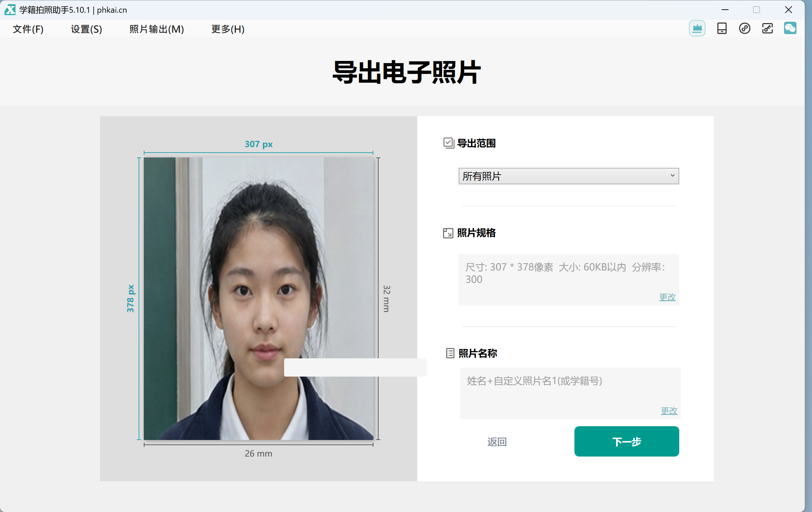This screenshot has width=812, height=512.
Task: Open the 文件(F) menu
Action: tap(28, 29)
